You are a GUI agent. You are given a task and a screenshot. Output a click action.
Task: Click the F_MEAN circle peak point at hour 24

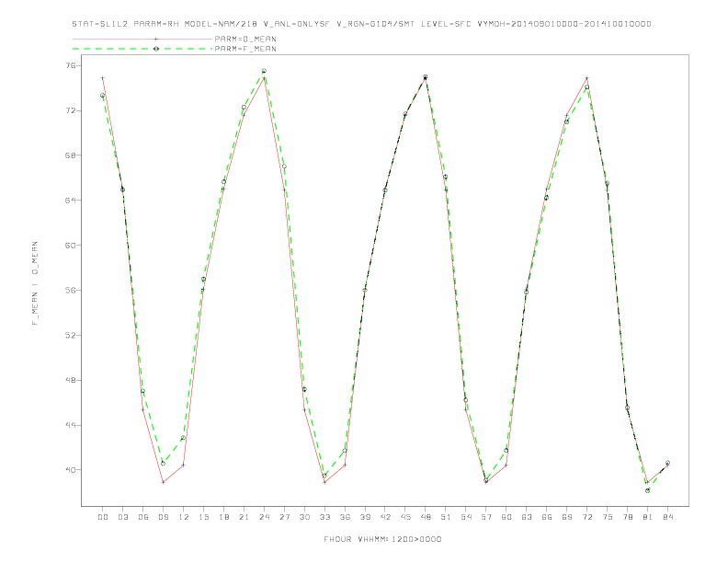[264, 71]
